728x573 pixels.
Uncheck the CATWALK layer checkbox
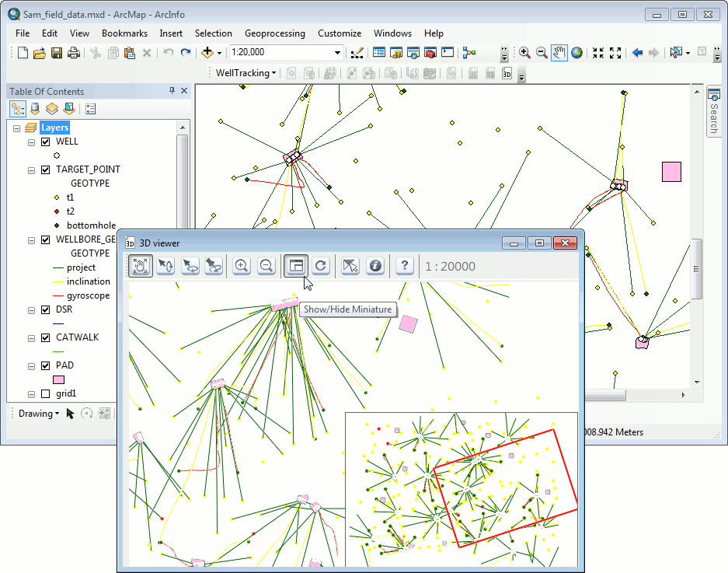click(46, 338)
